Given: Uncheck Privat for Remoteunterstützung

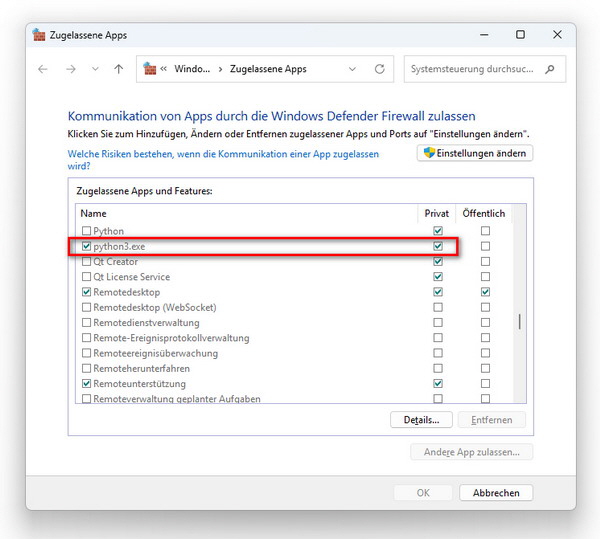Looking at the screenshot, I should (x=438, y=383).
